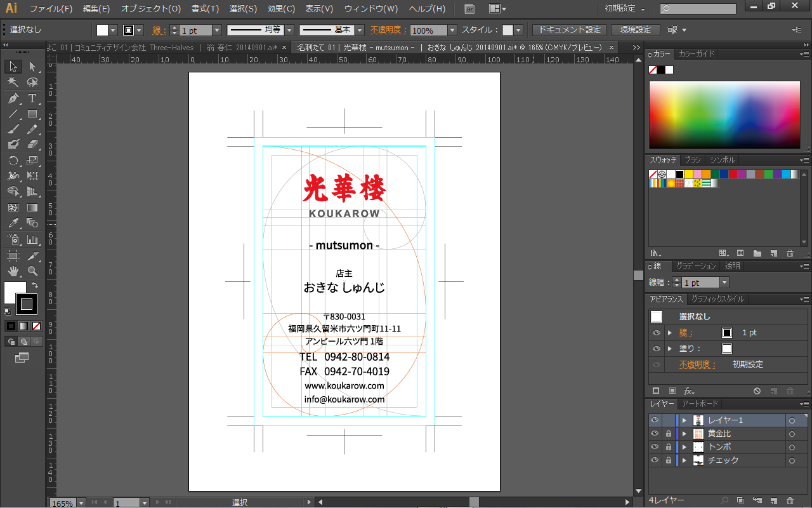
Task: Open the 効果(C) menu
Action: [x=281, y=9]
